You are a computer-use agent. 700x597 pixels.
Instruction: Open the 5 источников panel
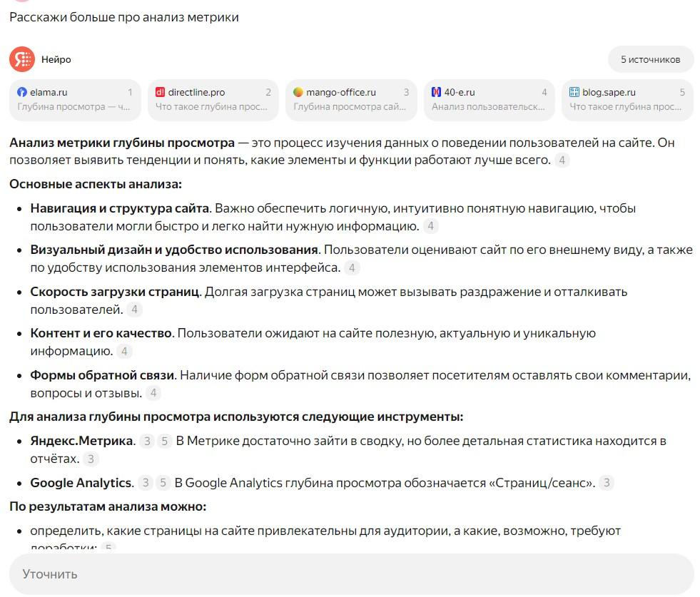pos(649,59)
